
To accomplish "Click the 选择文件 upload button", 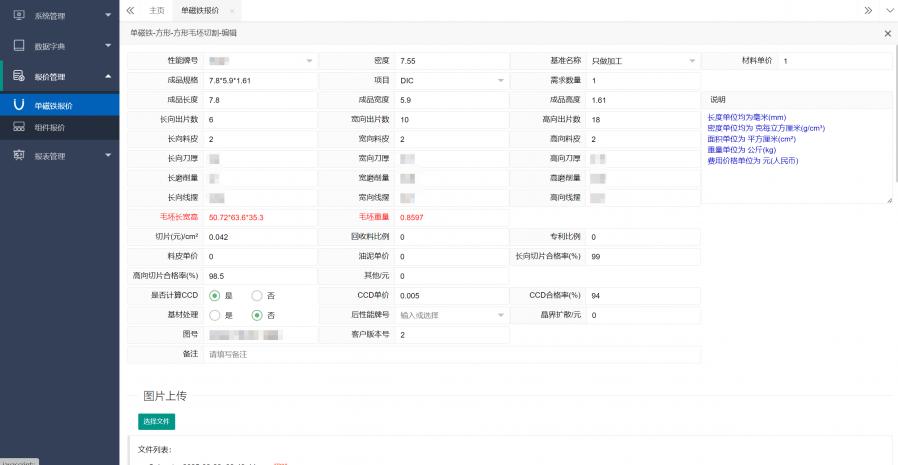I will 157,421.
